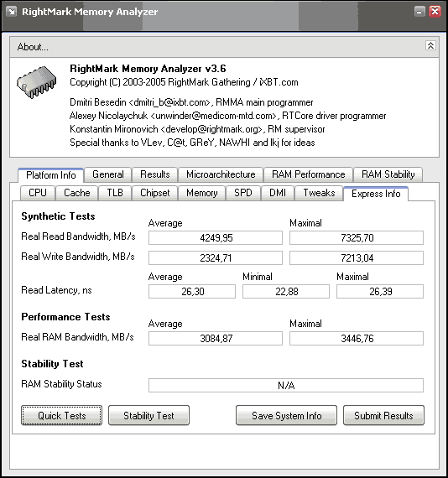Show the CPU sub-tab

tap(38, 193)
